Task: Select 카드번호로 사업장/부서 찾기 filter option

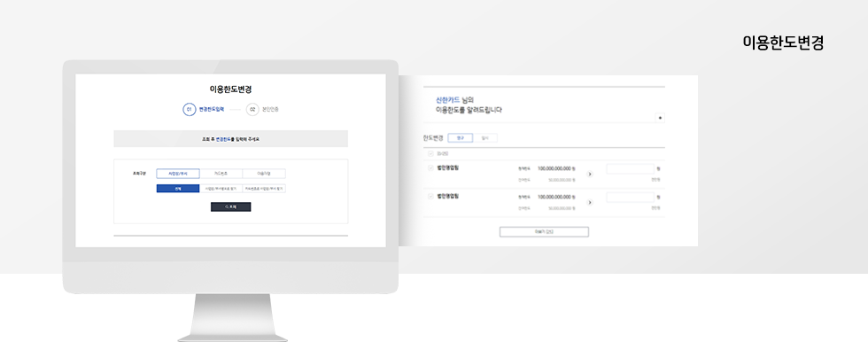Action: 264,189
